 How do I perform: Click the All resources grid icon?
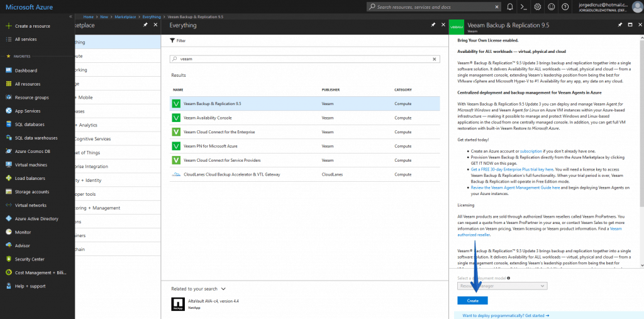8,84
